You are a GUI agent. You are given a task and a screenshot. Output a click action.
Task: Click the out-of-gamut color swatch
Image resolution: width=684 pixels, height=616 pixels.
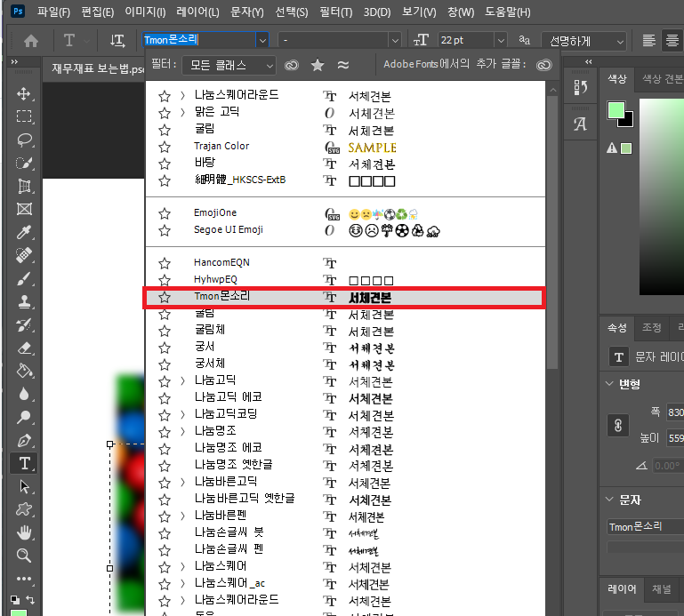(626, 148)
